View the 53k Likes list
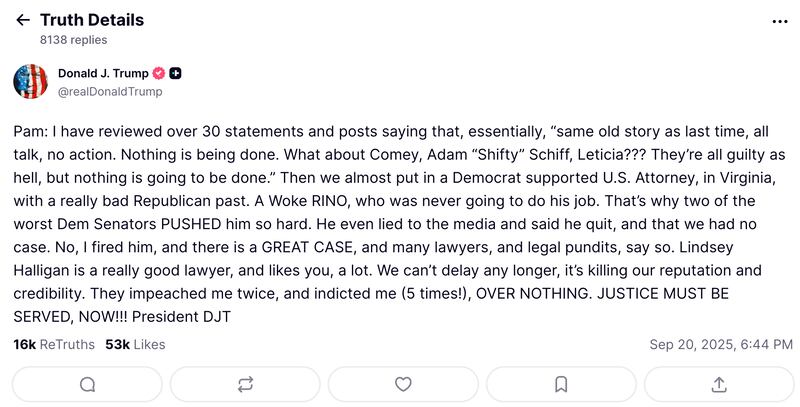The width and height of the screenshot is (800, 407). pyautogui.click(x=135, y=344)
